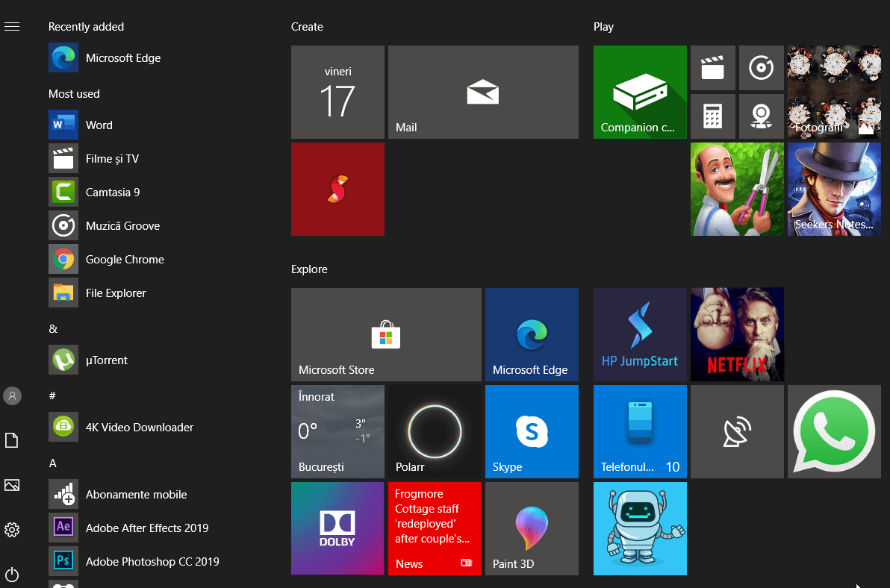Open Pictures icon in left sidebar

12,485
